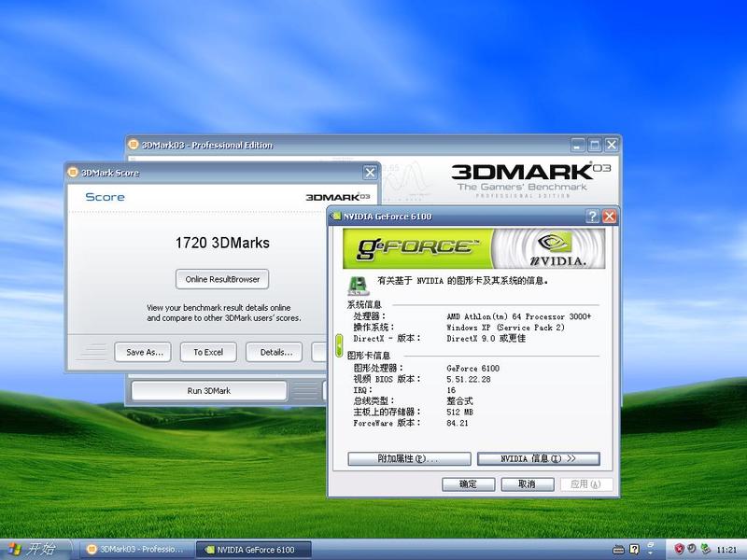
Task: Click the GeForce 6100 graphics processor value
Action: (473, 368)
